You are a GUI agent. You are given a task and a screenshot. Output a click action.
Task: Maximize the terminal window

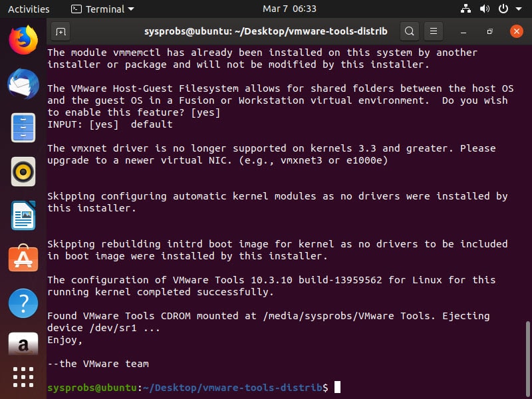[x=489, y=31]
